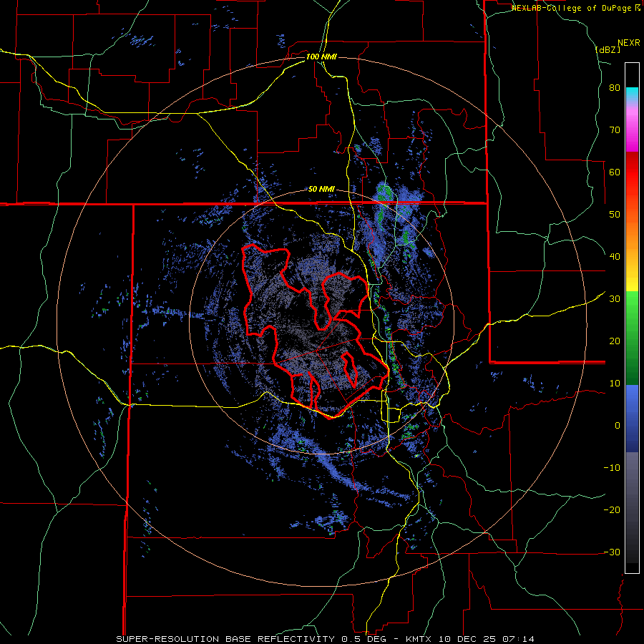Click the 60 value on color scale
This screenshot has height=644, width=644.
tap(615, 172)
